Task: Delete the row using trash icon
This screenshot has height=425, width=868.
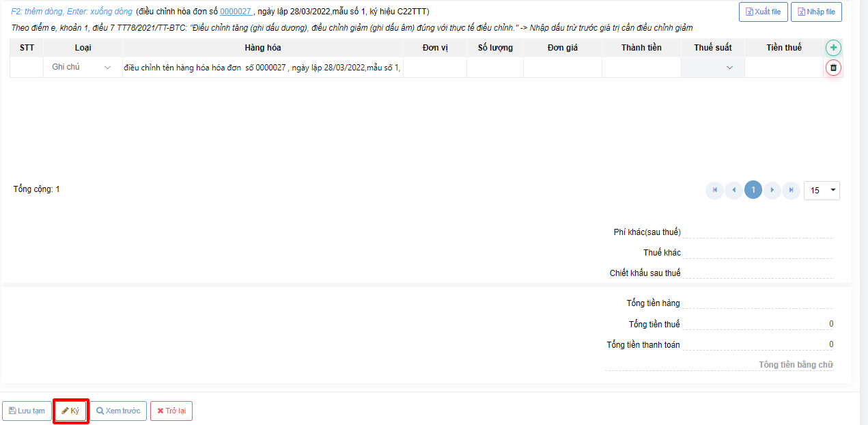Action: [x=833, y=68]
